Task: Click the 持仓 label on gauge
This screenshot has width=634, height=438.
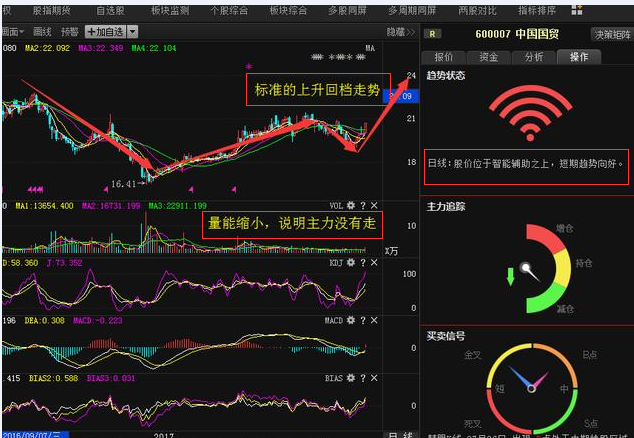Action: (x=584, y=263)
